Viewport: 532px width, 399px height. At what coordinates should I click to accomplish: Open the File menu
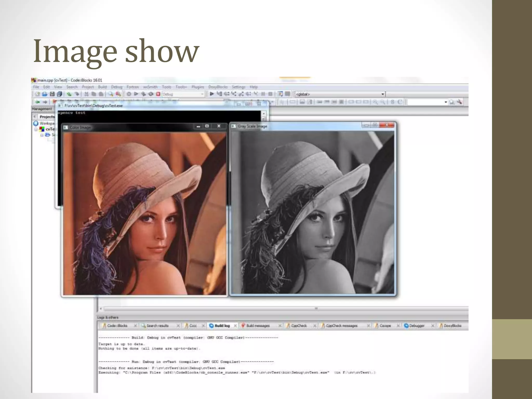(36, 87)
